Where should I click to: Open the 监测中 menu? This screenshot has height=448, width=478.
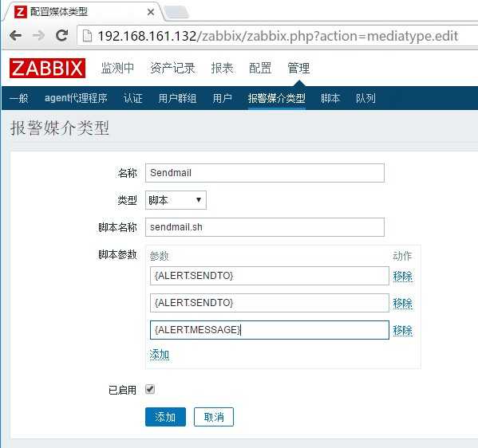(x=117, y=68)
